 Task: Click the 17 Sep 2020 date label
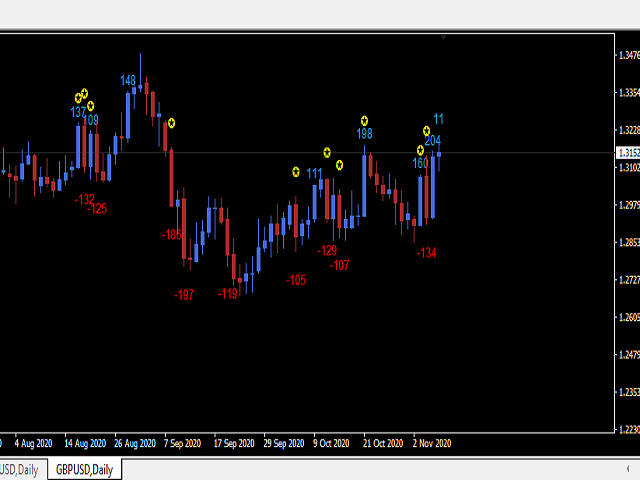click(234, 443)
